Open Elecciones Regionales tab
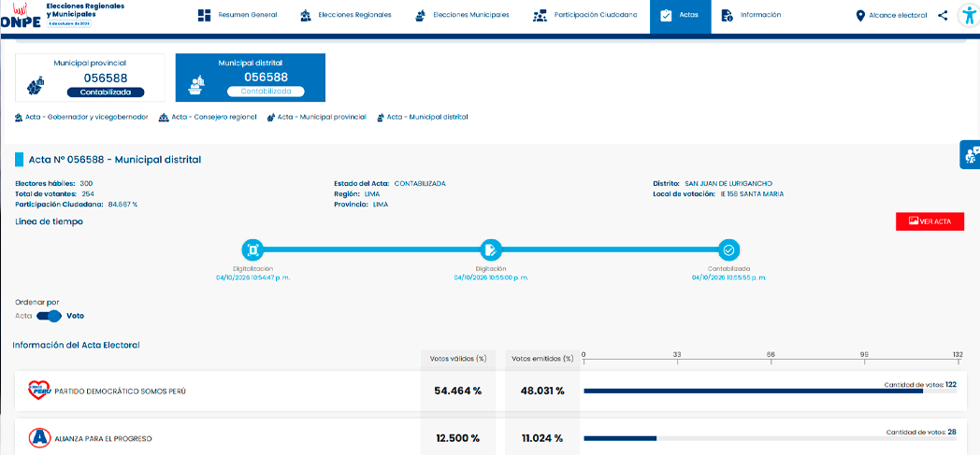This screenshot has height=455, width=980. click(x=346, y=15)
